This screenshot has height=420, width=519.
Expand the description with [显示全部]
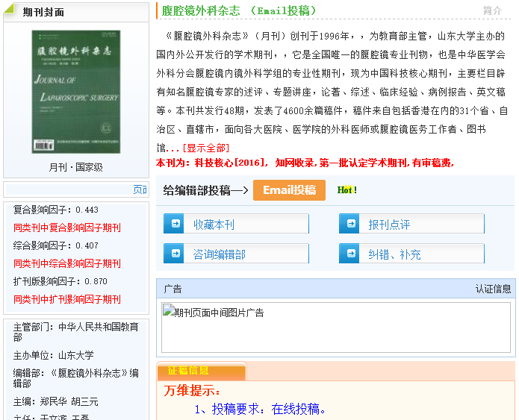click(x=205, y=148)
